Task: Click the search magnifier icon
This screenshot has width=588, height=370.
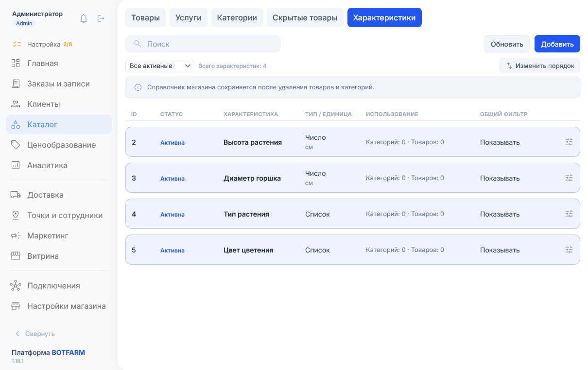Action: coord(138,44)
